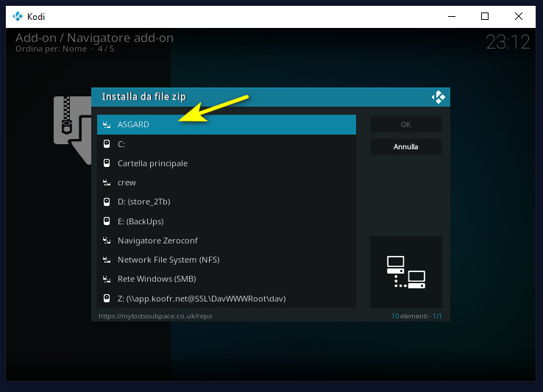Click the C: hard drive icon
This screenshot has width=543, height=392.
coord(107,143)
